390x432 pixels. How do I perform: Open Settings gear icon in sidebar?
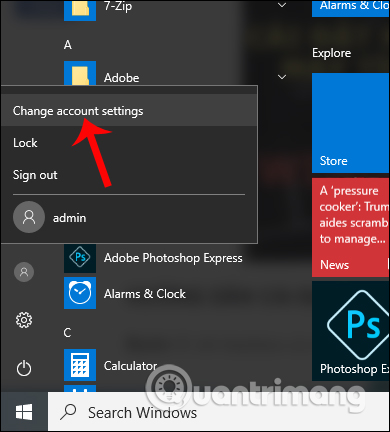pyautogui.click(x=24, y=320)
